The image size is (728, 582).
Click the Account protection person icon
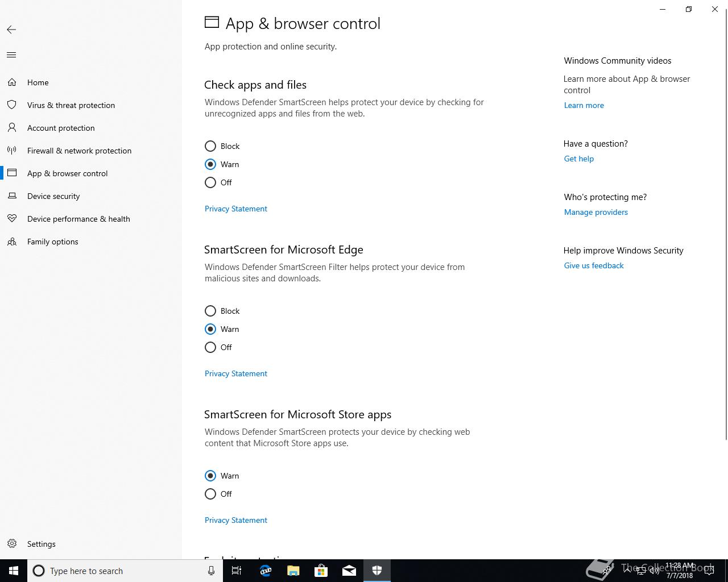click(x=12, y=128)
